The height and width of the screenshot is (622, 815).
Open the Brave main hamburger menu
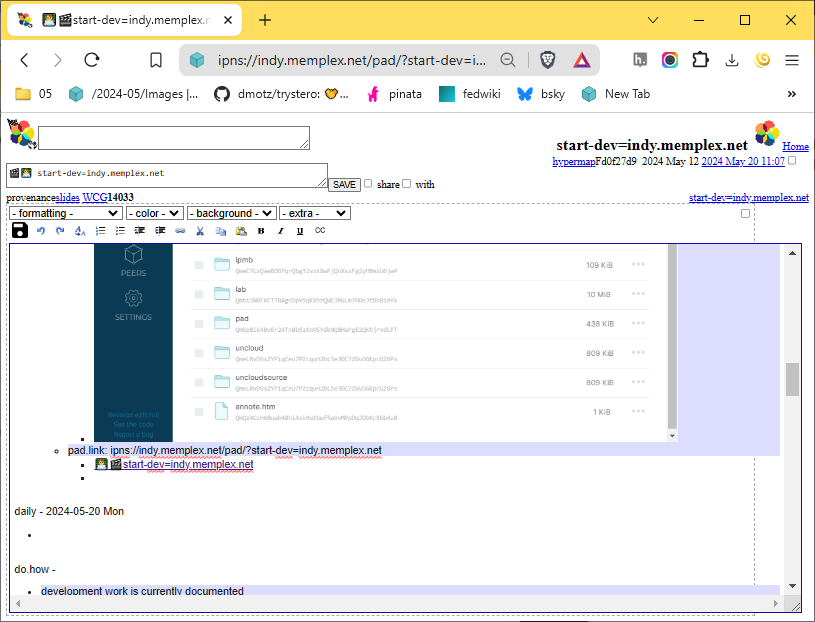(x=792, y=60)
